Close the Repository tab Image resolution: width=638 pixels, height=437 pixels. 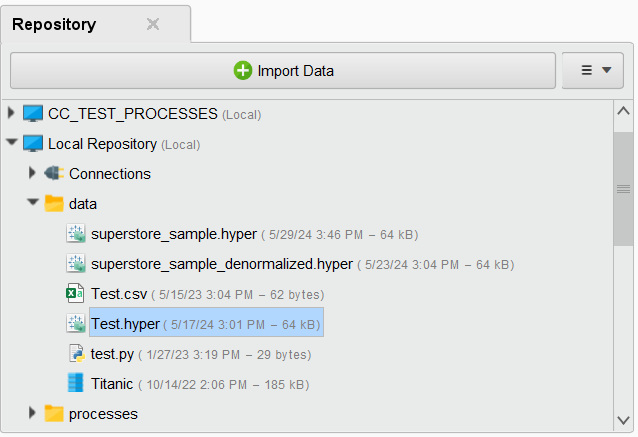153,24
